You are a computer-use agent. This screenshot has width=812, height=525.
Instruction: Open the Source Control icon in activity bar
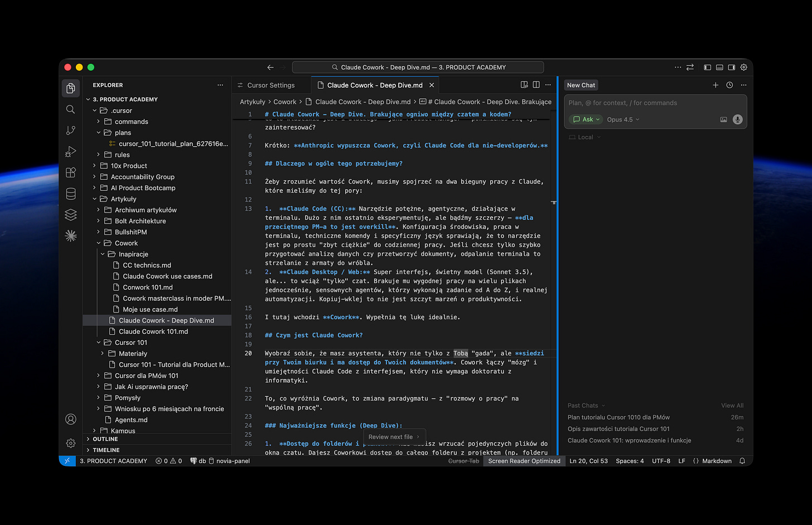click(x=70, y=130)
